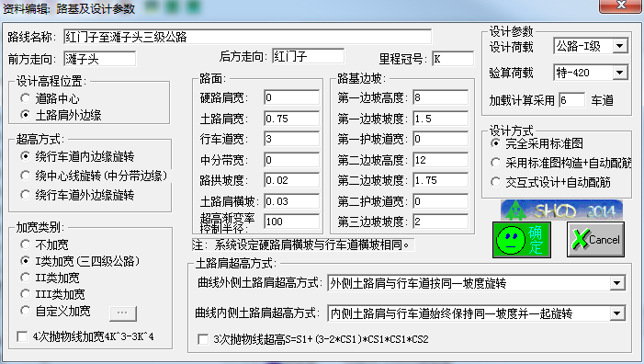The image size is (644, 364).
Task: Click the 路线名称 input field
Action: (248, 37)
